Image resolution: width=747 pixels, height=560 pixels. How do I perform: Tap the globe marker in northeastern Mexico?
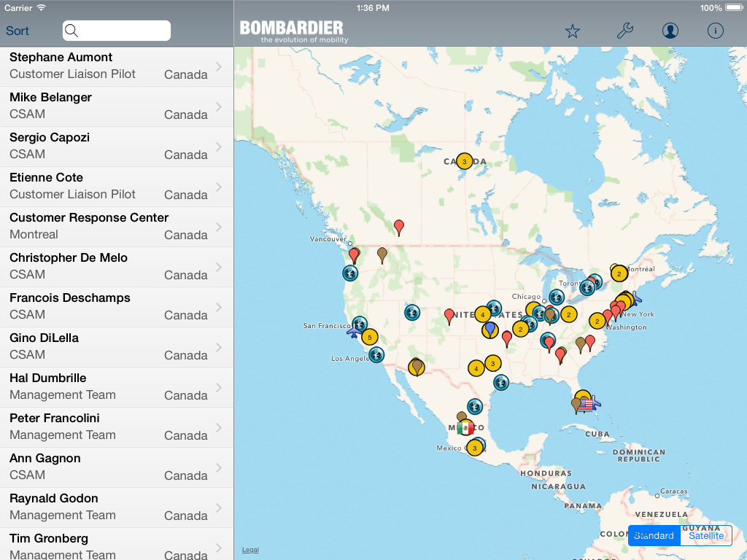tap(474, 407)
